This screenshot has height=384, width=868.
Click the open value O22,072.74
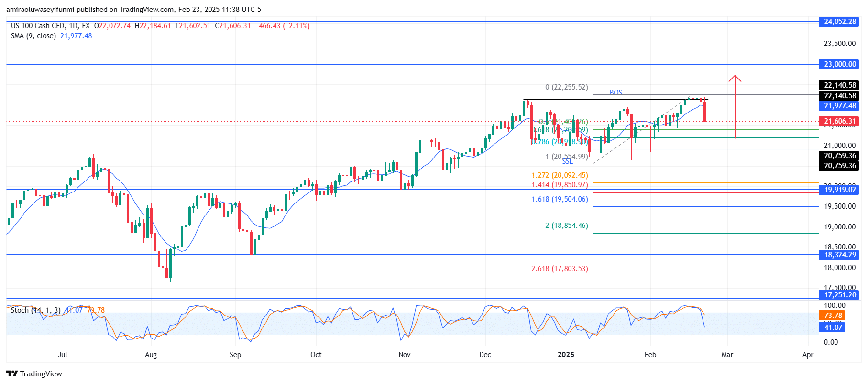[x=112, y=26]
